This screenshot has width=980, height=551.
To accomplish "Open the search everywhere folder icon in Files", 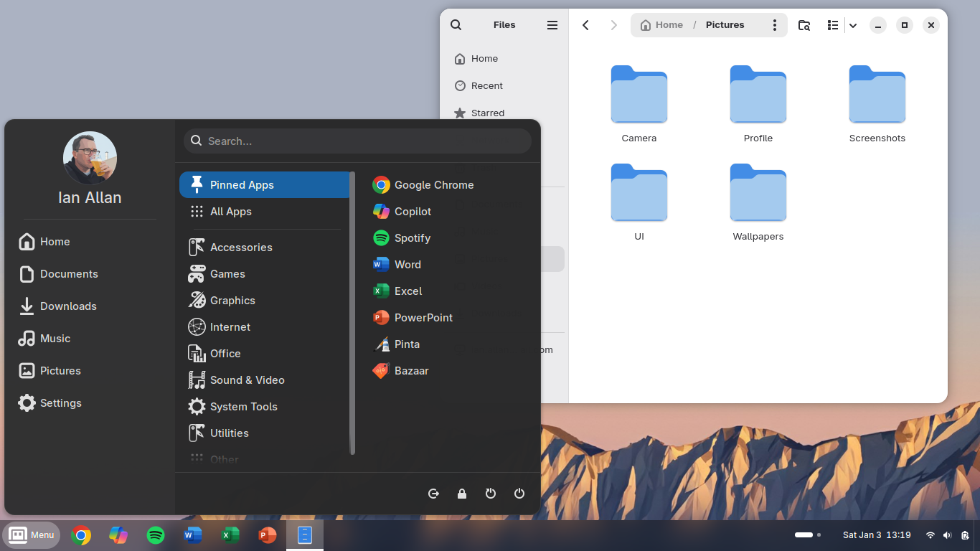I will tap(804, 25).
